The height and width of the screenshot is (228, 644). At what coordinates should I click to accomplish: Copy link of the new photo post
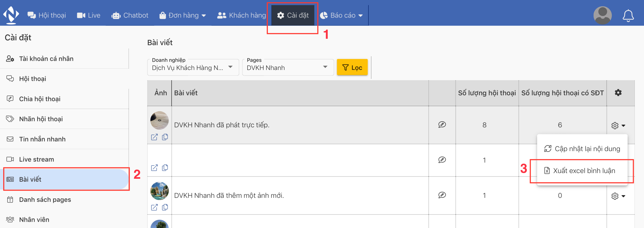click(x=165, y=207)
